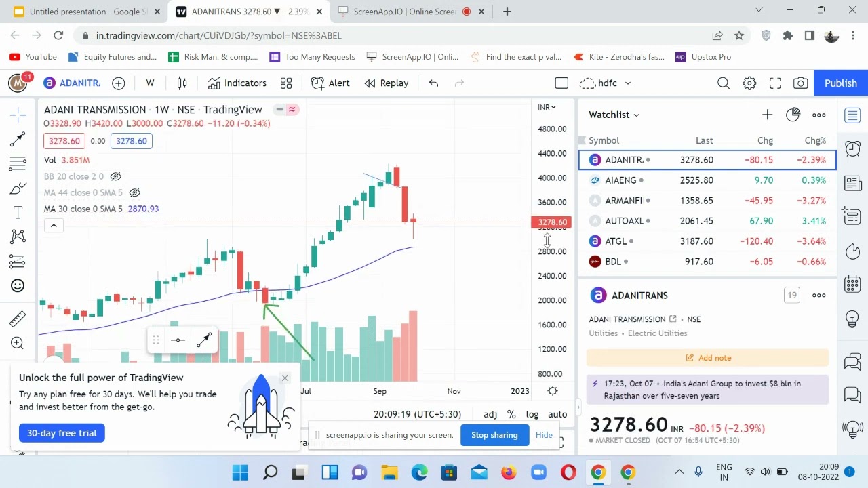
Task: Open the candle chart style selector
Action: coord(182,83)
